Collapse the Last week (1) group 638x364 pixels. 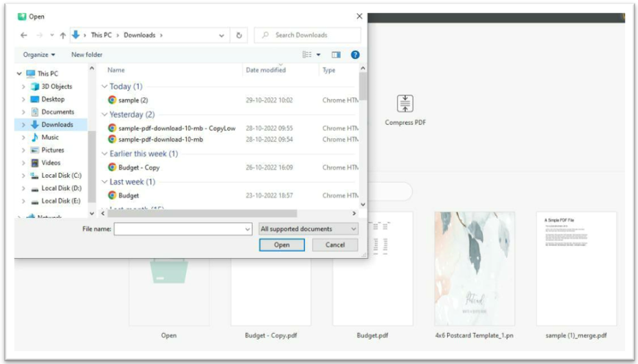104,181
